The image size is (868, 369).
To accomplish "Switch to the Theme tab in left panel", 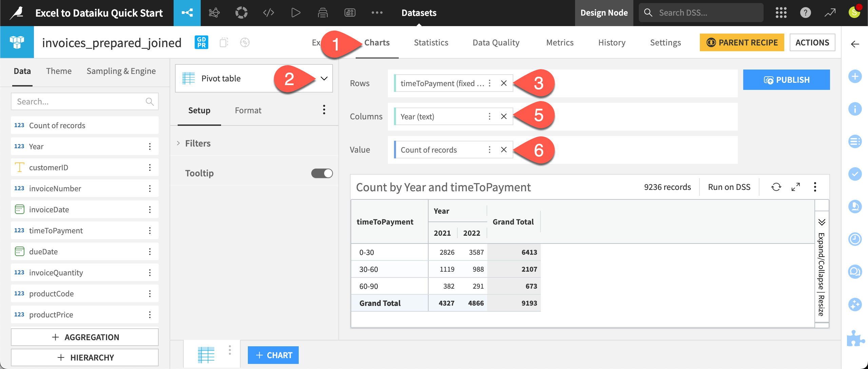I will (59, 71).
